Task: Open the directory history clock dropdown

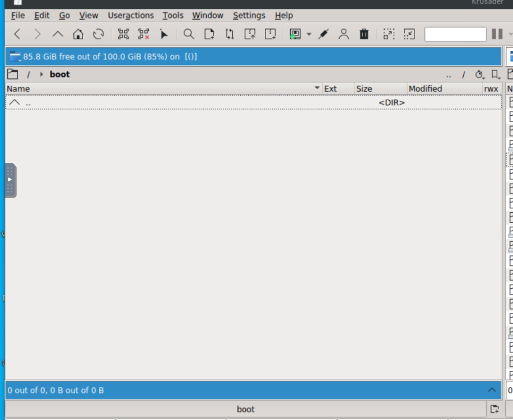Action: point(479,74)
